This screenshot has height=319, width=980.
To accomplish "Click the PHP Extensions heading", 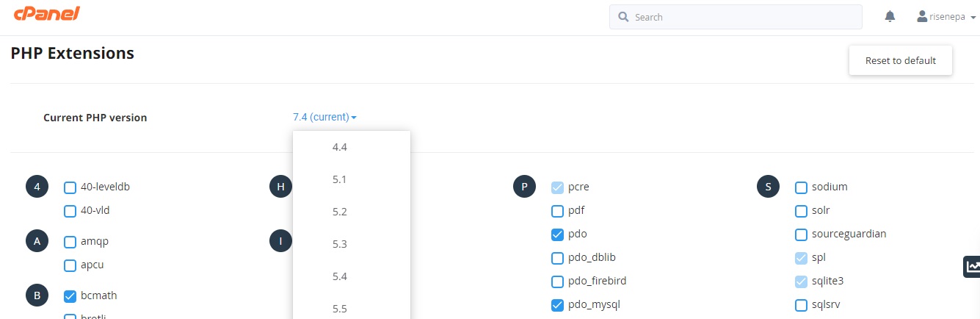I will click(73, 53).
